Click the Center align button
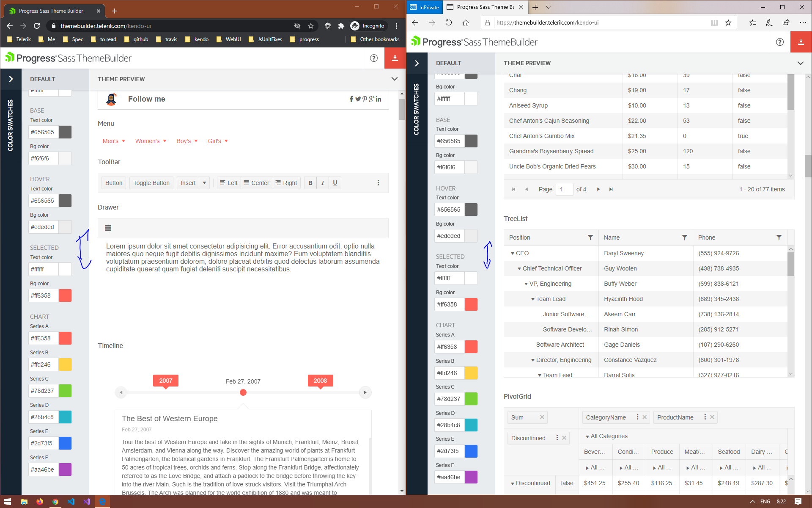 [x=257, y=183]
